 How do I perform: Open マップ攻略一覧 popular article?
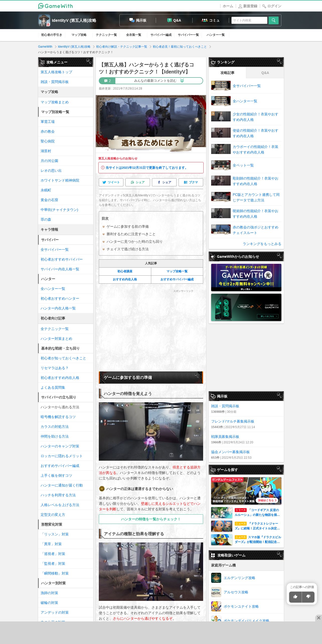point(177,271)
